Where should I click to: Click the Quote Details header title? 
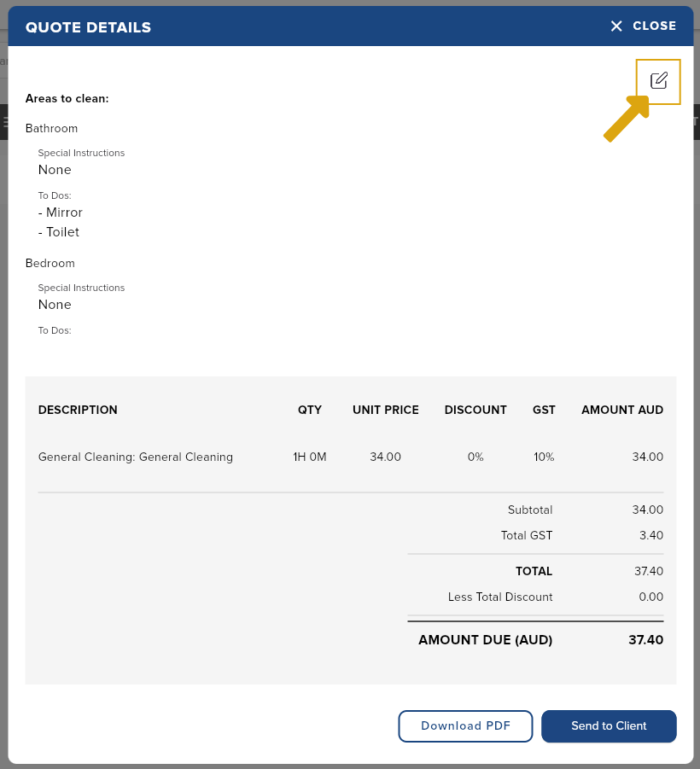tap(88, 27)
